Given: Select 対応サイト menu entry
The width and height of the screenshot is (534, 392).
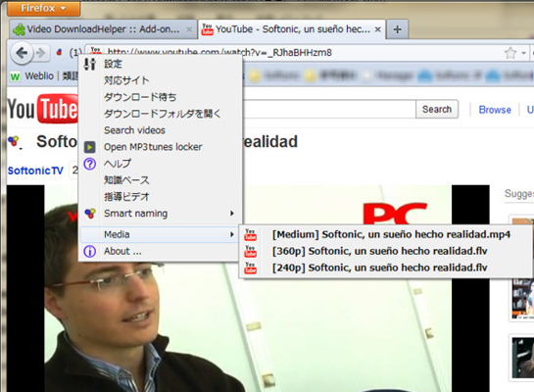Looking at the screenshot, I should tap(160, 80).
